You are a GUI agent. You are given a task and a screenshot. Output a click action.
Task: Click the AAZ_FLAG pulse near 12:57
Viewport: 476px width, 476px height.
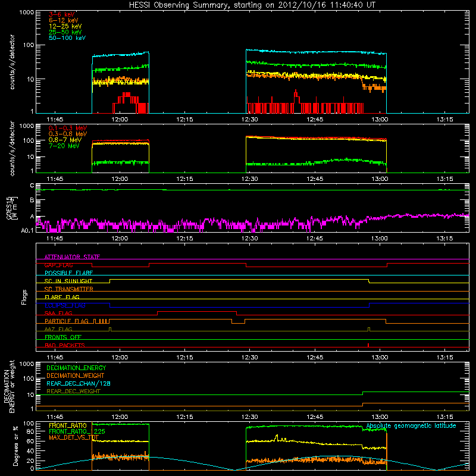tap(369, 329)
